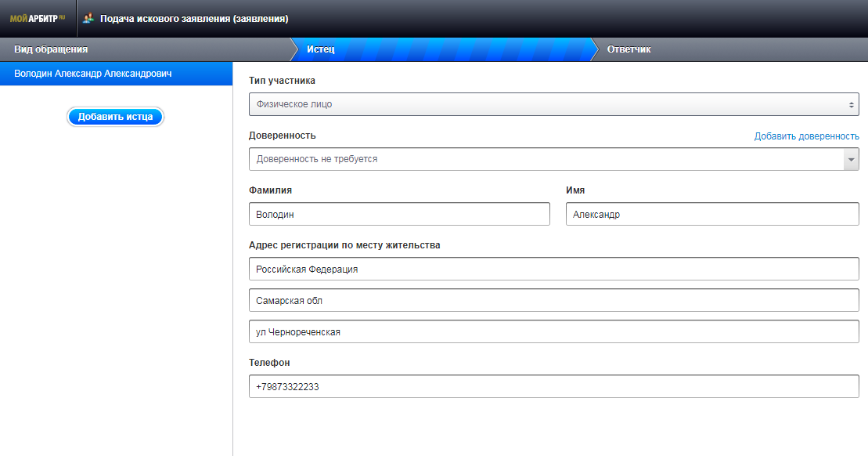Focus the Телефон field with +79873322233
Screen dimensions: 868x456
pos(553,386)
